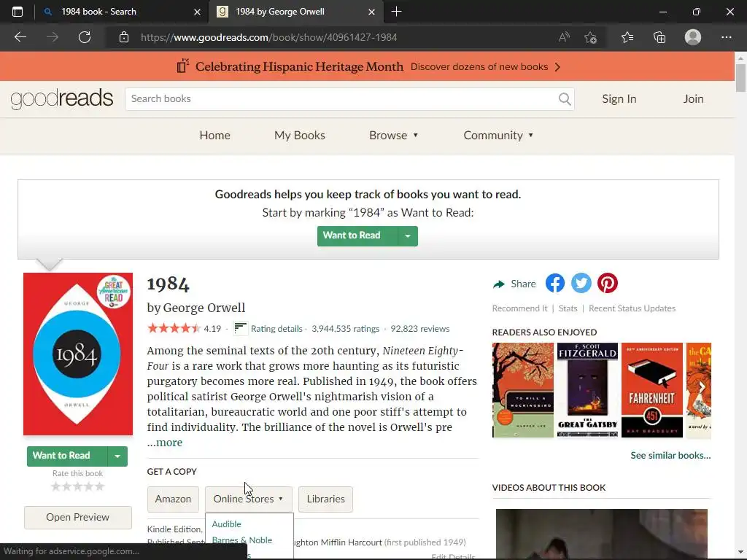
Task: Expand the Online Stores dropdown
Action: click(248, 499)
